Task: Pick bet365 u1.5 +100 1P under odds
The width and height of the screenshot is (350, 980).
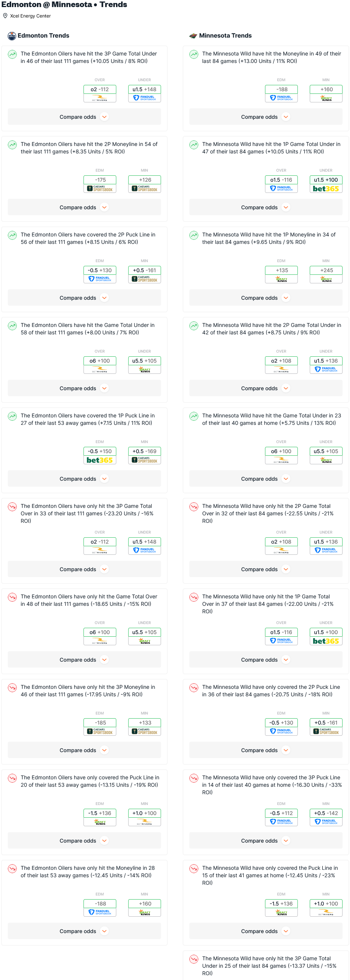Action: (326, 184)
